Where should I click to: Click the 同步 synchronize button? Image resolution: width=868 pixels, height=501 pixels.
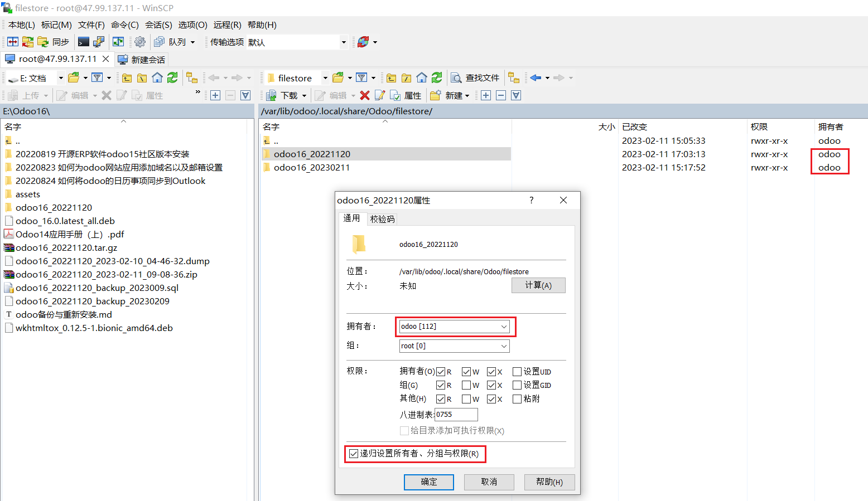(54, 42)
